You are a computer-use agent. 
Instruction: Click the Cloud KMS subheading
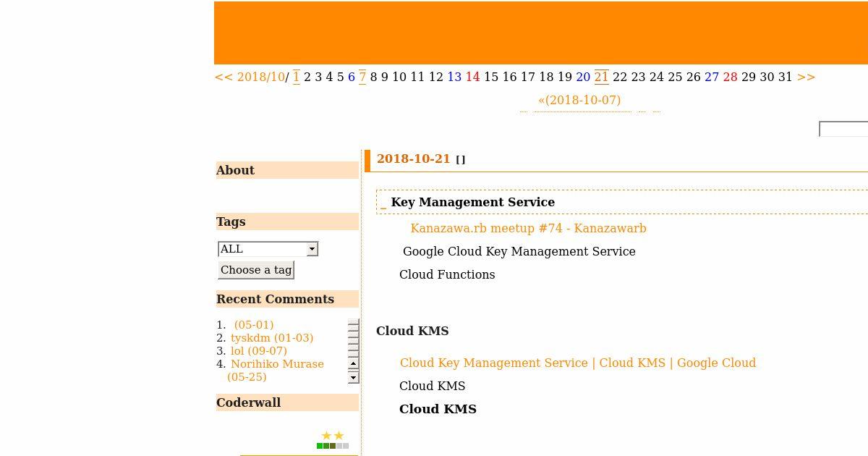click(412, 331)
